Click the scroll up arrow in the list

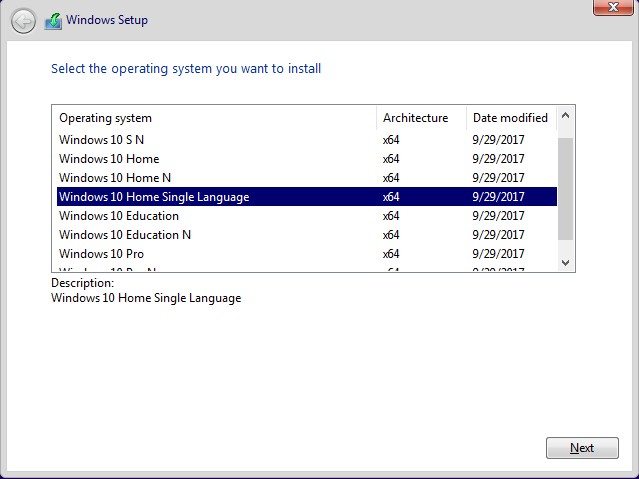(565, 116)
